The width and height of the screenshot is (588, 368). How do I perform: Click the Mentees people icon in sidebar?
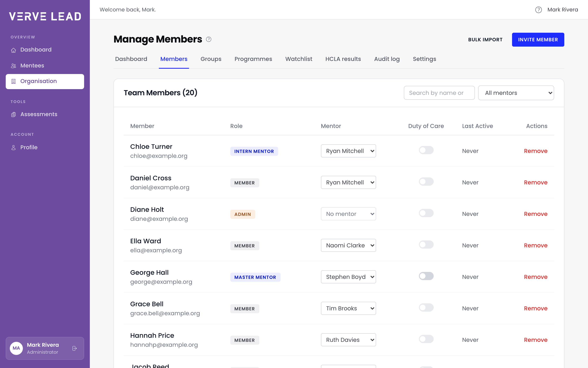pyautogui.click(x=14, y=66)
